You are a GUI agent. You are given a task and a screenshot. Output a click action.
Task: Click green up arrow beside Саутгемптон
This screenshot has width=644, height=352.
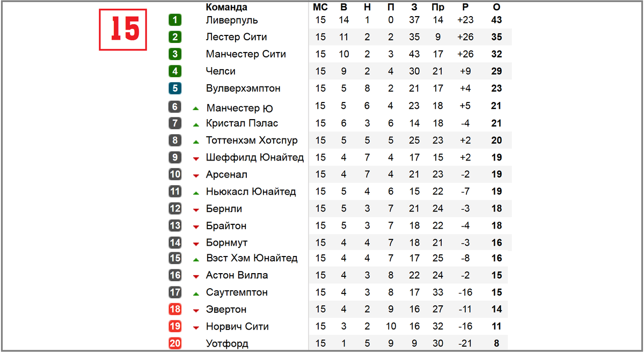coord(196,294)
